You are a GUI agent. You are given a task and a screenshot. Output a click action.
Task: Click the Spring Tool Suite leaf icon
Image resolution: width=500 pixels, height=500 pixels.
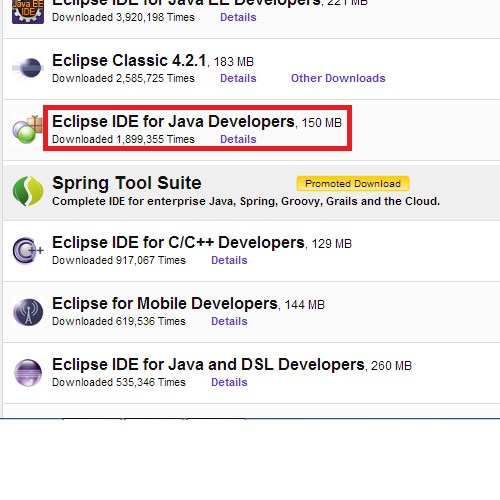pyautogui.click(x=28, y=191)
